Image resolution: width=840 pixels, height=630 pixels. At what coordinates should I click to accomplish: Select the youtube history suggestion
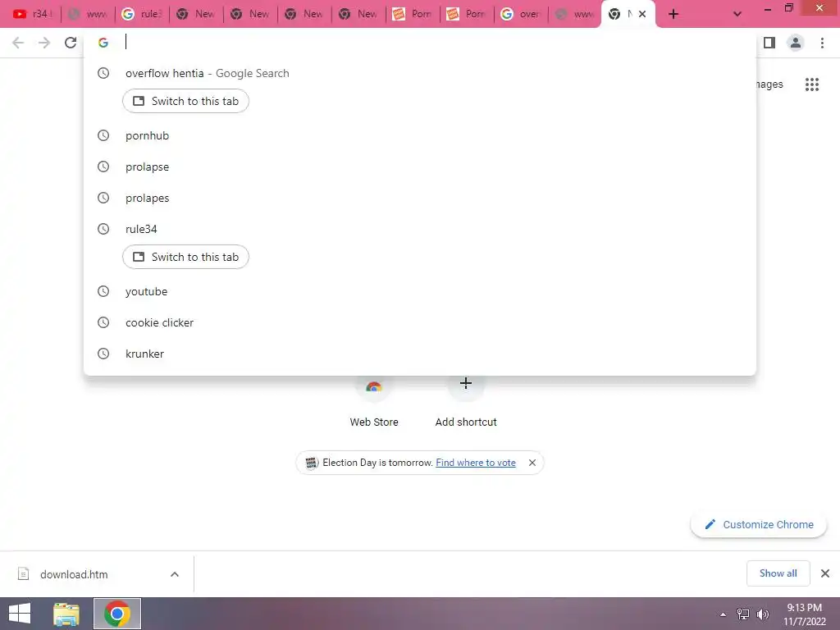click(x=420, y=291)
